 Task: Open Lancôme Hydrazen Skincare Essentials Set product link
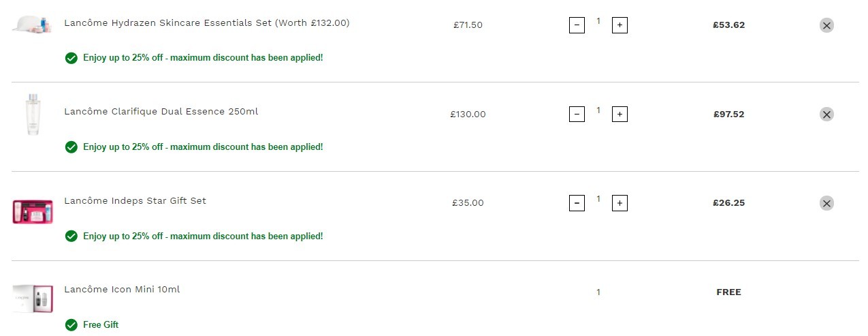point(207,22)
